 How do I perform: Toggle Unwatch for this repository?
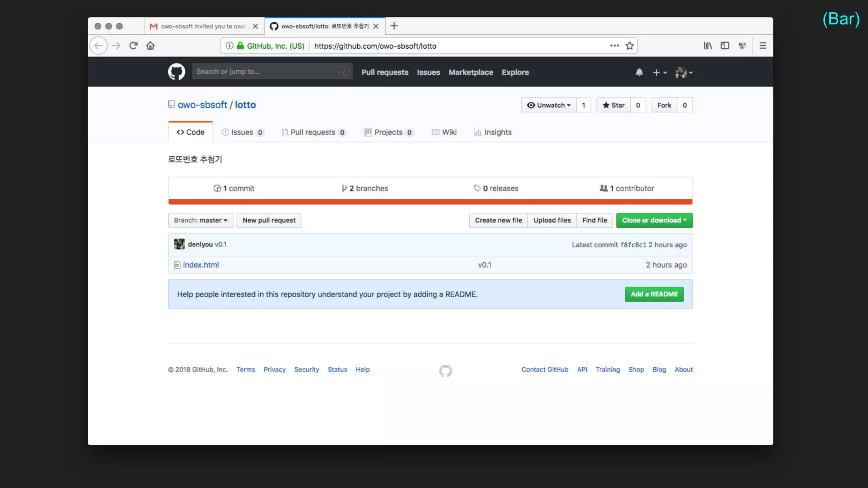pyautogui.click(x=548, y=105)
